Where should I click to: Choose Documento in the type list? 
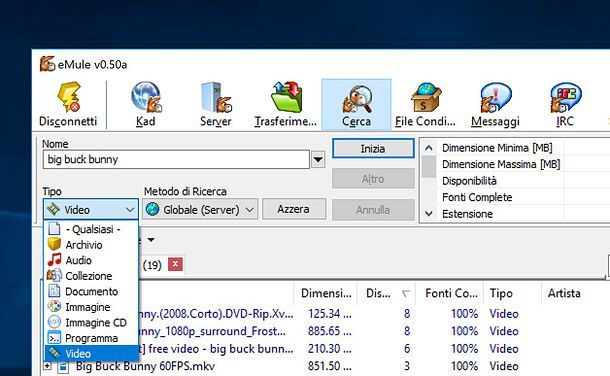coord(91,291)
